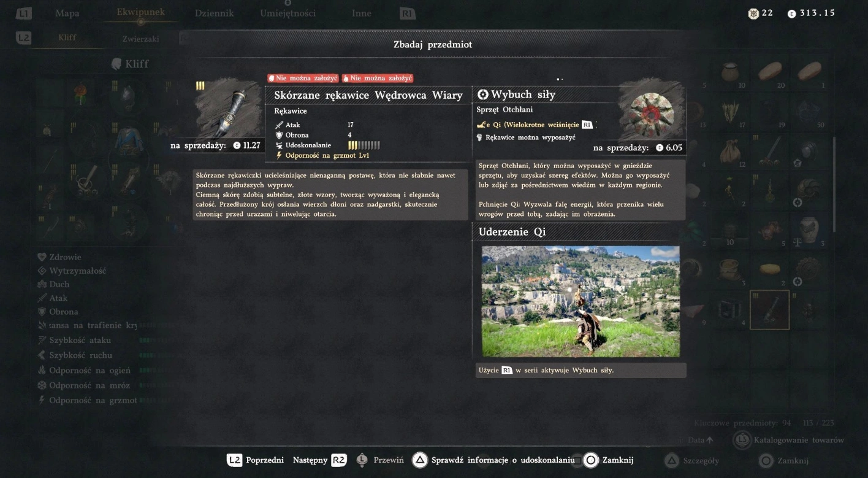The height and width of the screenshot is (478, 868).
Task: Click the Wybuch siły gear icon
Action: [652, 113]
